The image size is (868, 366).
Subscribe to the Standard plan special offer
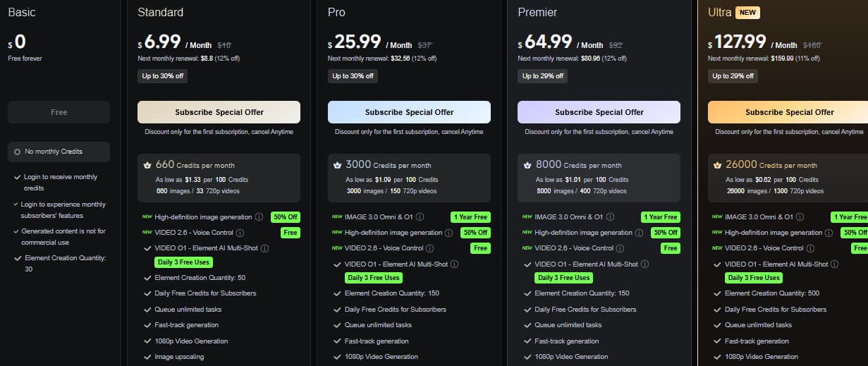click(219, 112)
